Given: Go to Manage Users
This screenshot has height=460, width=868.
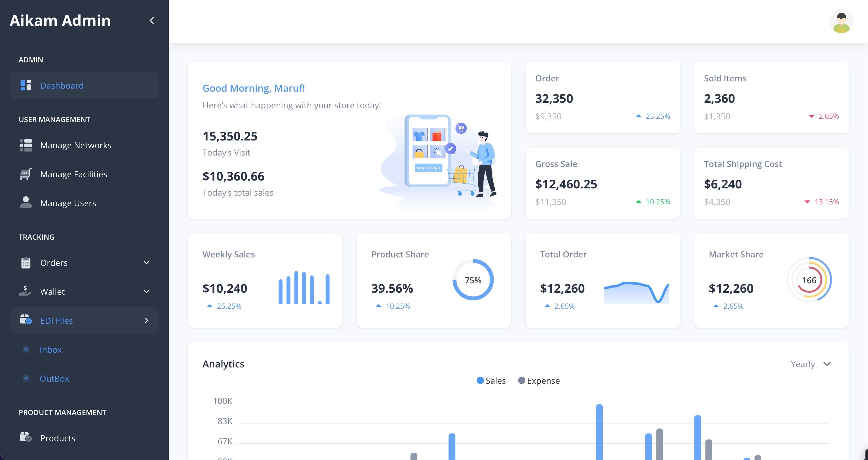Looking at the screenshot, I should 84,203.
